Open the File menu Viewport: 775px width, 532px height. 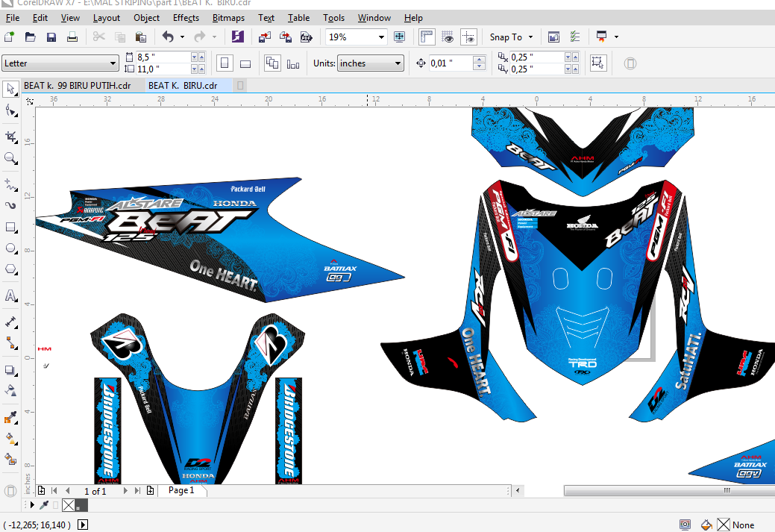(13, 18)
